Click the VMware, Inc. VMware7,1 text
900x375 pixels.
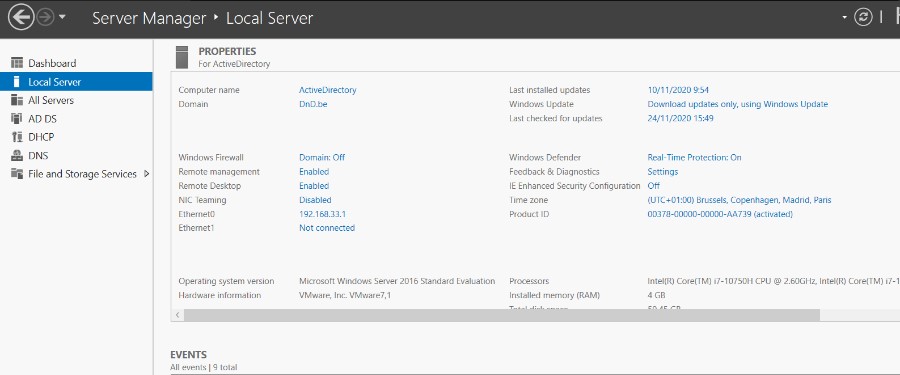pyautogui.click(x=345, y=296)
